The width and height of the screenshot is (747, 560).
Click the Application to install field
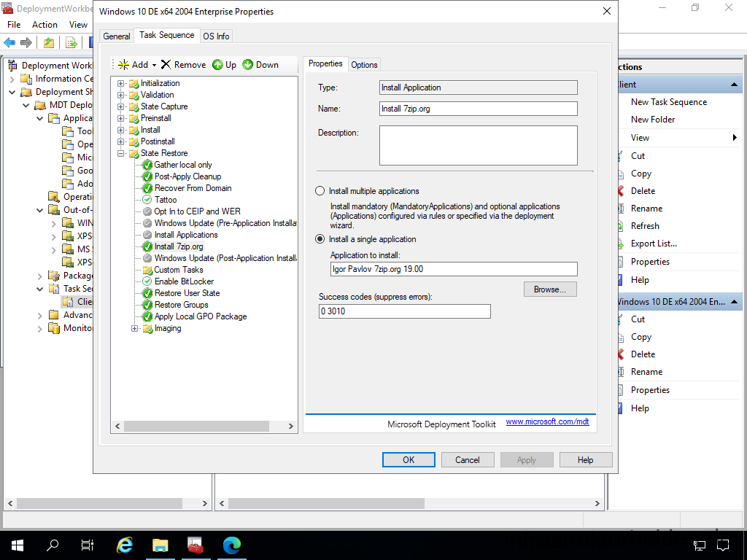coord(454,269)
